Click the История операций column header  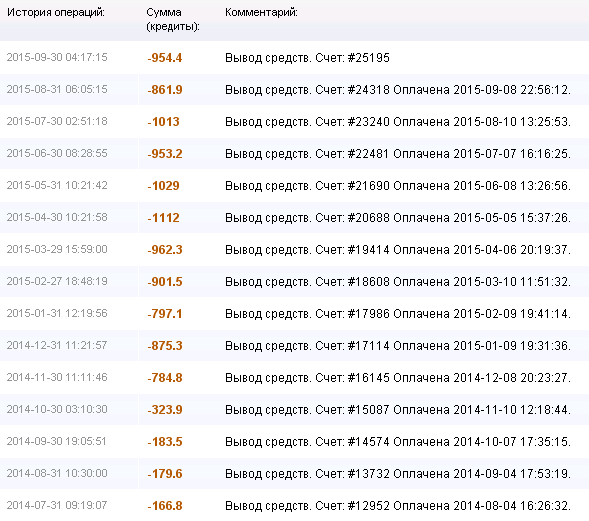point(56,12)
